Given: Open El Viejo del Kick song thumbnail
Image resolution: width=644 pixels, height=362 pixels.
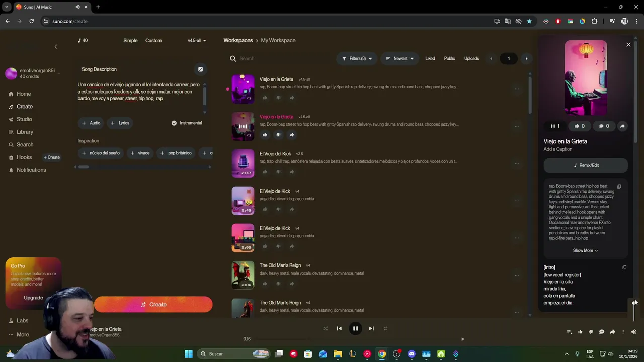Looking at the screenshot, I should click(243, 163).
